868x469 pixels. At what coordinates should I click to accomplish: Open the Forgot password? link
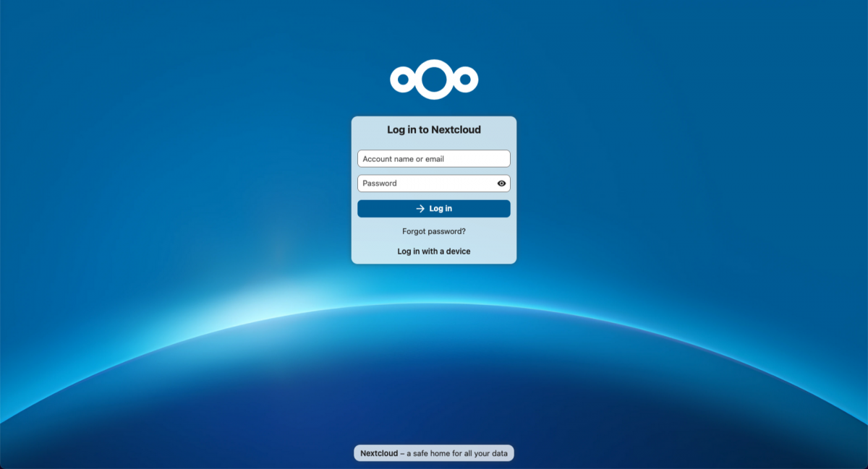(x=434, y=231)
